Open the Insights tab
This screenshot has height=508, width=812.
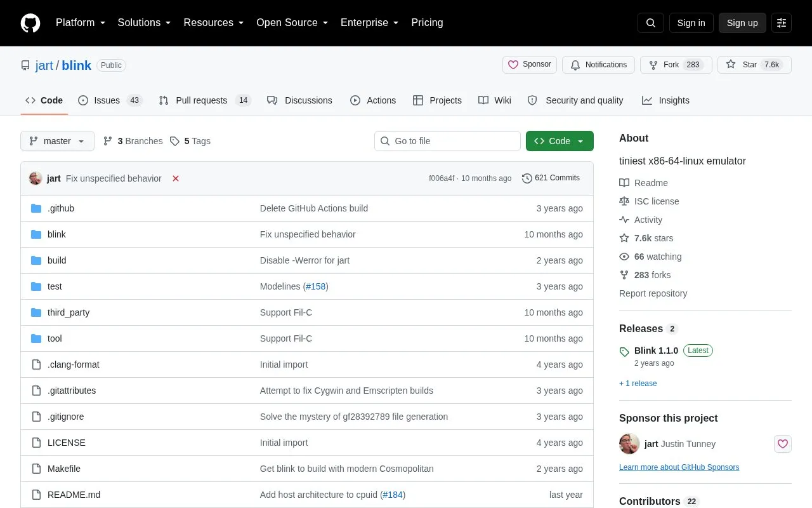coord(665,100)
